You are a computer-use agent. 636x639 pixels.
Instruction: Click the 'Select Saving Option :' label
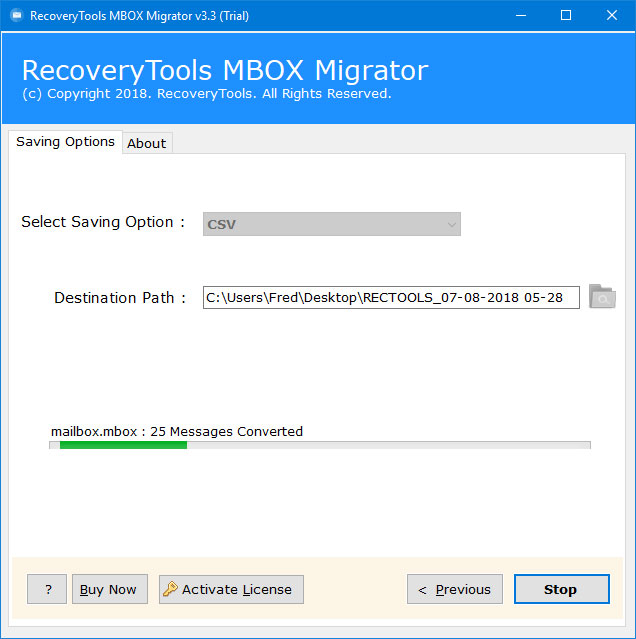(103, 222)
